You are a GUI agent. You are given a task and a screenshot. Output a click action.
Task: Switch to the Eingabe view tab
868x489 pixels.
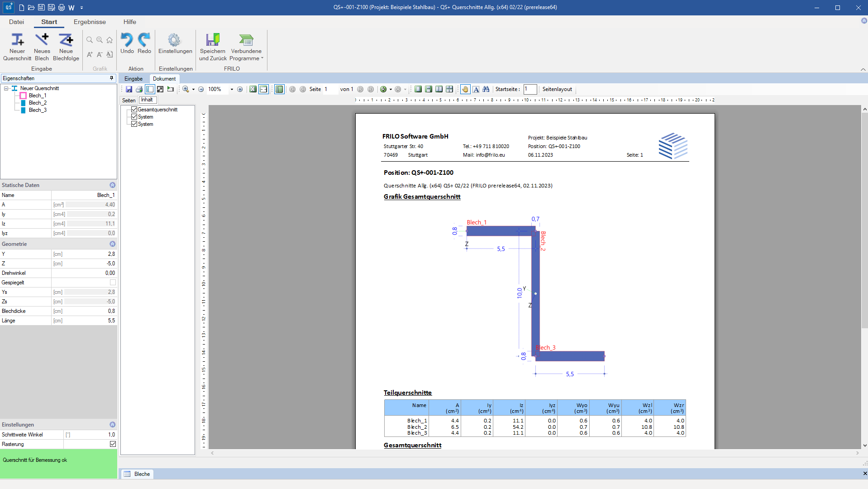pyautogui.click(x=134, y=79)
